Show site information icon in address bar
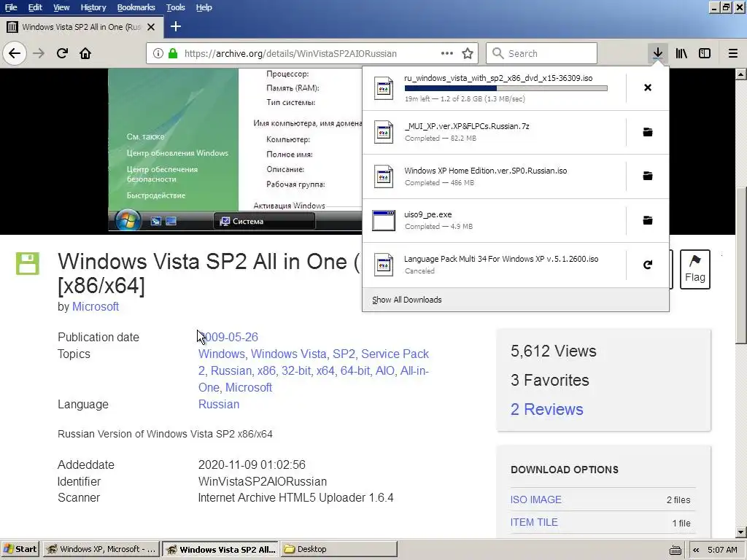Screen dimensions: 747x560 click(158, 53)
